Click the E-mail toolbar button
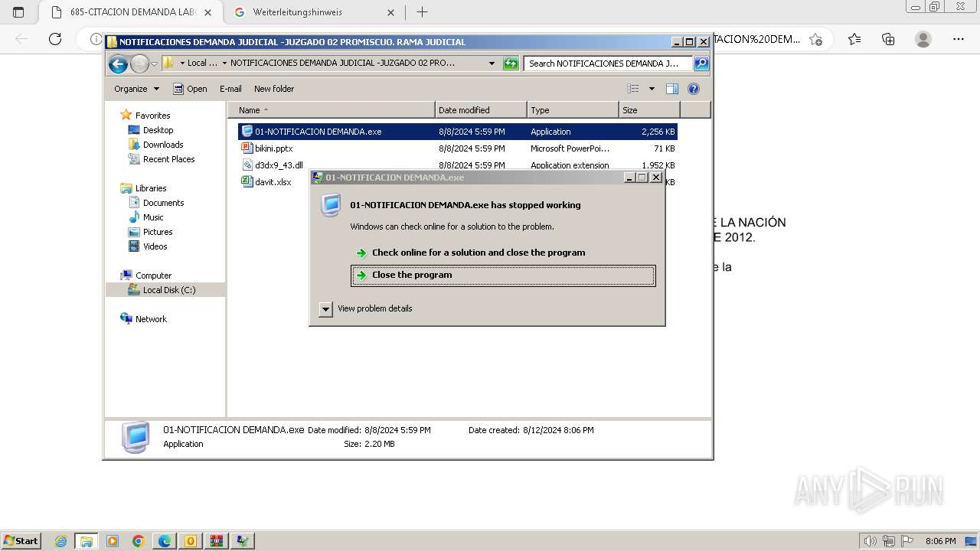The image size is (980, 551). coord(230,89)
